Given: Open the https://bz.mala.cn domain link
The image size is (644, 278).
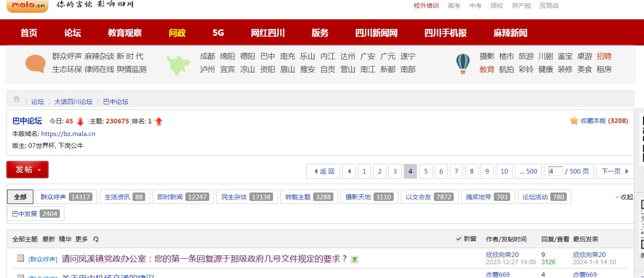Looking at the screenshot, I should click(68, 134).
